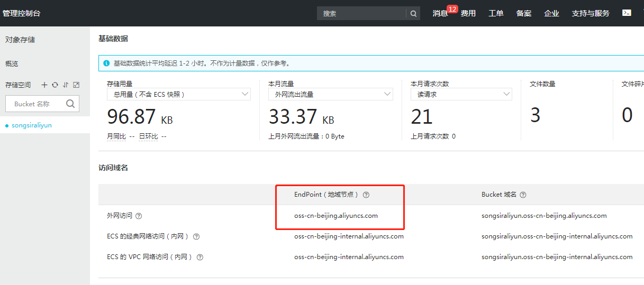Screen dimensions: 644x285
Task: Select the songsiraliyun bucket
Action: click(x=32, y=125)
